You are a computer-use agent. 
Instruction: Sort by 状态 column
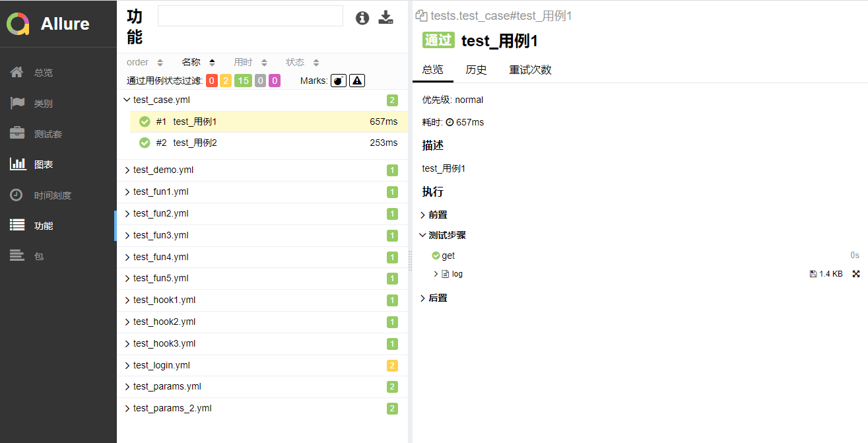(x=303, y=62)
